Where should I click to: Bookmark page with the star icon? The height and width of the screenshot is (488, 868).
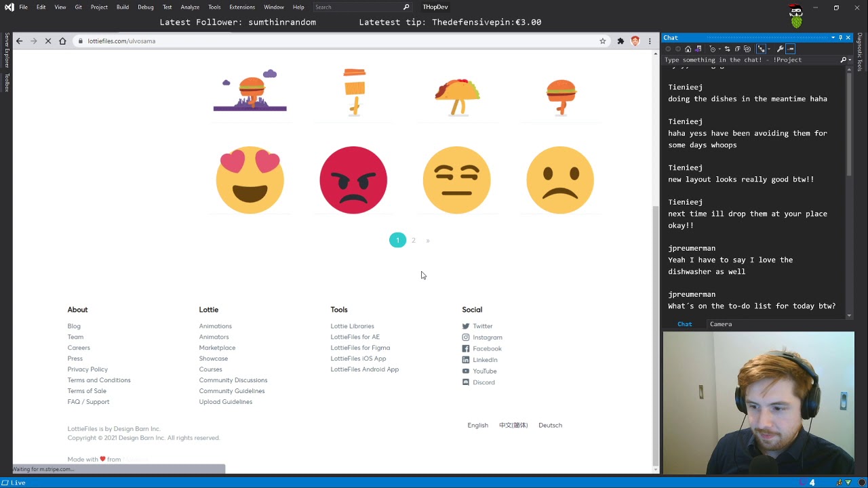(x=602, y=41)
